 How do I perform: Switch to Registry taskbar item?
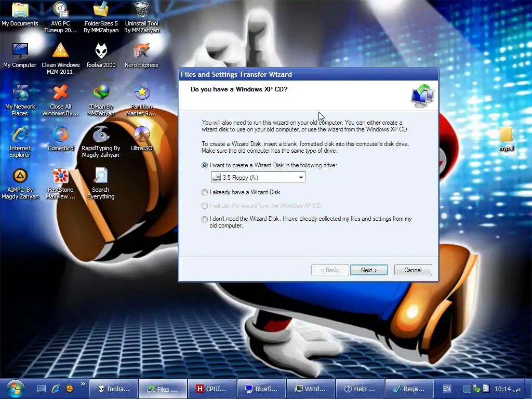pos(409,389)
